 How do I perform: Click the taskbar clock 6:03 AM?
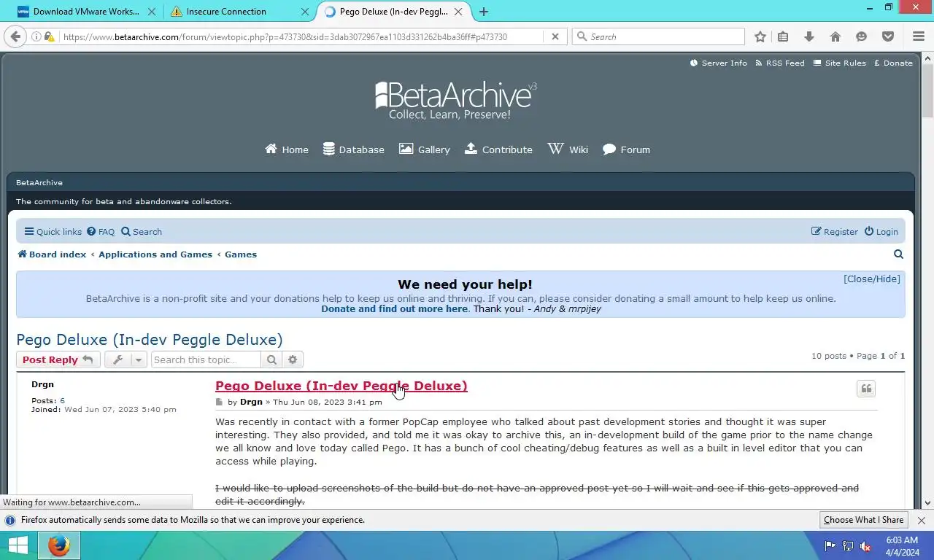902,540
